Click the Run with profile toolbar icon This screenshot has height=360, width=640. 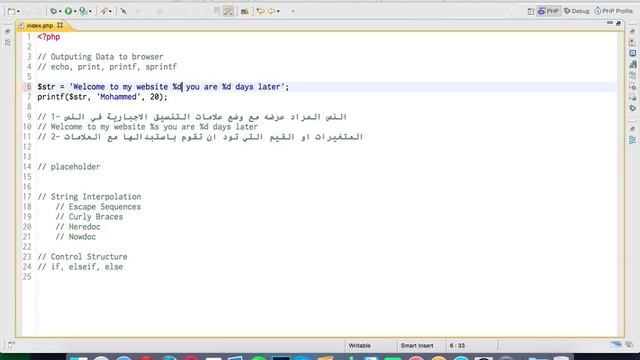coord(83,11)
